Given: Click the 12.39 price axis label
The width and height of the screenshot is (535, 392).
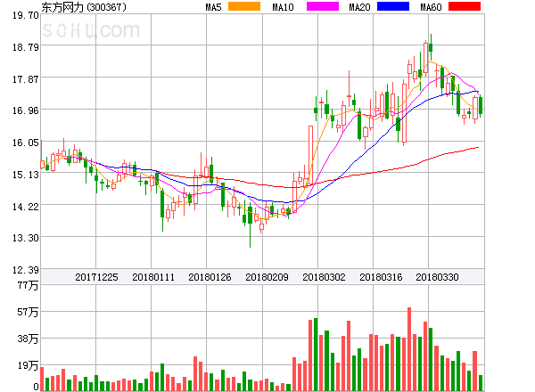Looking at the screenshot, I should (x=26, y=270).
